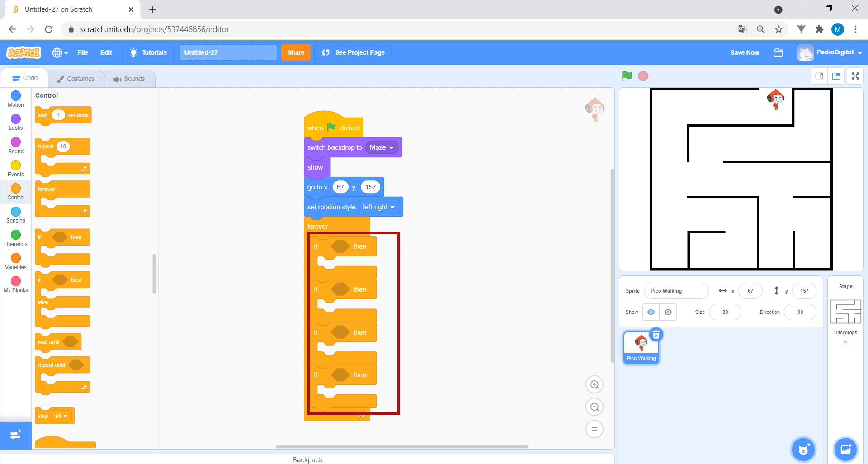Zoom in the code workspace

pos(594,385)
